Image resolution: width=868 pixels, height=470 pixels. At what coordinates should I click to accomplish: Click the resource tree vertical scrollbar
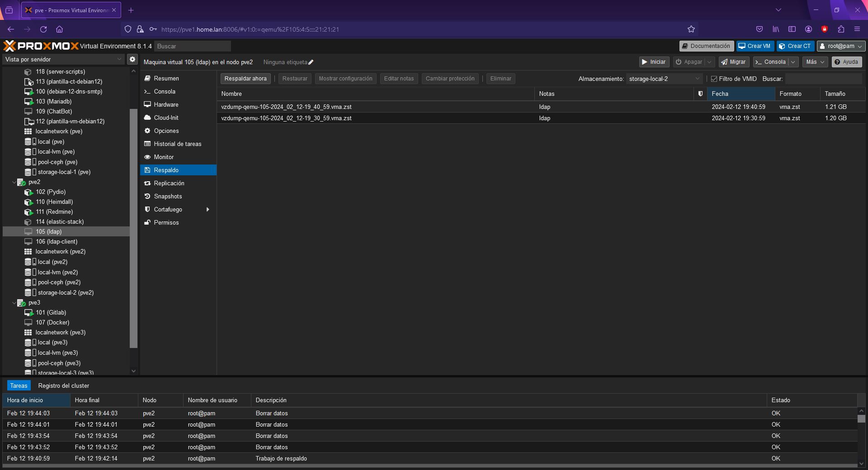pyautogui.click(x=133, y=228)
